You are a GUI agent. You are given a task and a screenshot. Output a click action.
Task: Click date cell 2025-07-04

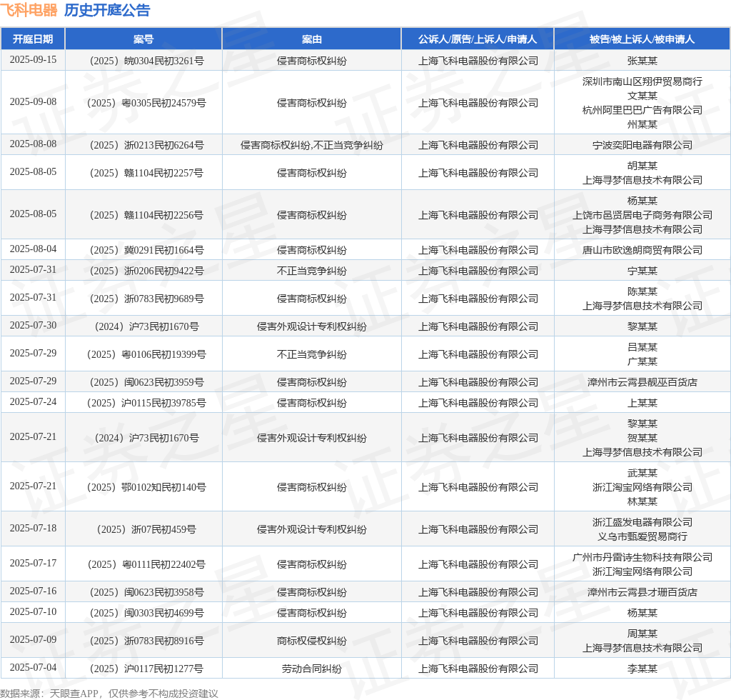33,667
